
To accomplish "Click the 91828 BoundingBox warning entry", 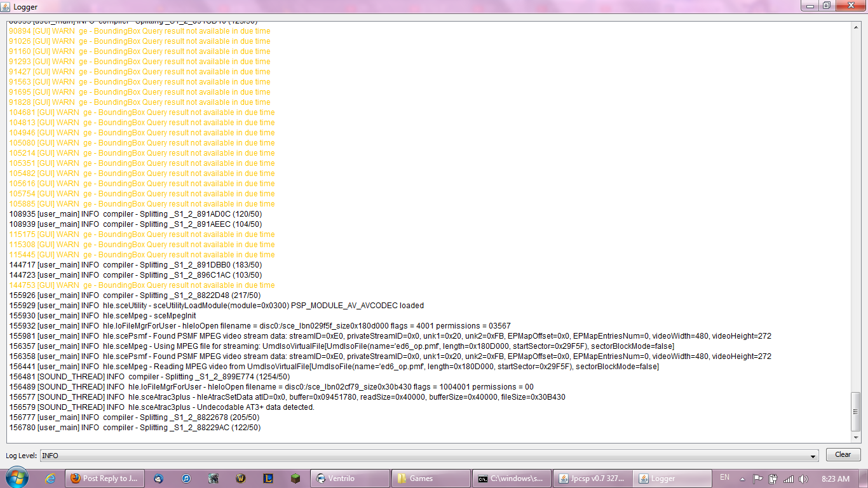I will pyautogui.click(x=140, y=102).
